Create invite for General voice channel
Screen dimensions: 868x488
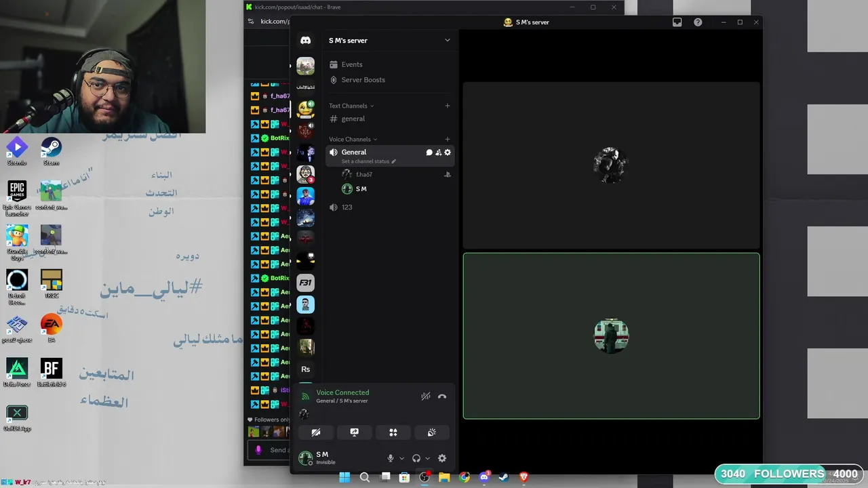tap(438, 152)
